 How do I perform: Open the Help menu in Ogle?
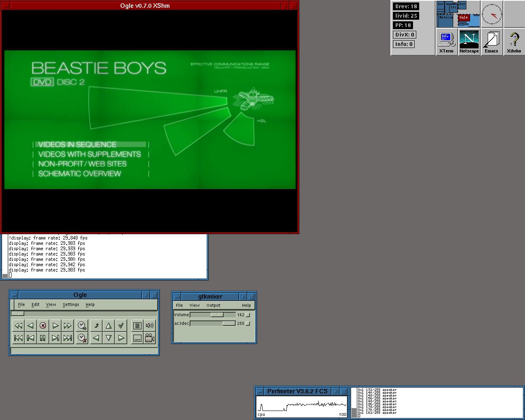coord(90,304)
